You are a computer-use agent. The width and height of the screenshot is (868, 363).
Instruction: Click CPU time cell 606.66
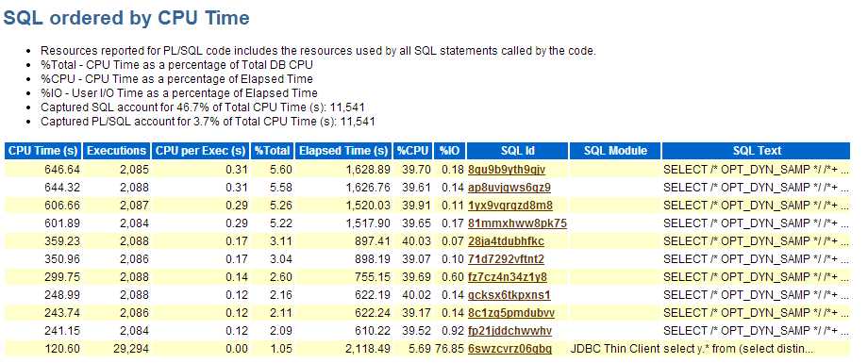[63, 206]
